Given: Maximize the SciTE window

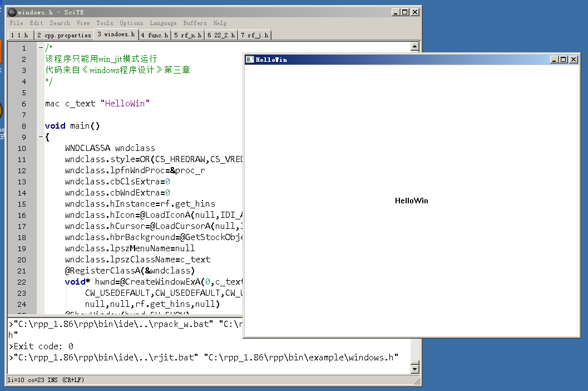Looking at the screenshot, I should click(x=404, y=12).
